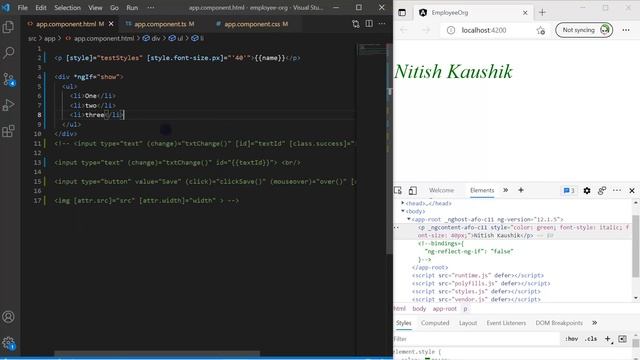Switch to the Computed pane tab

pyautogui.click(x=435, y=323)
